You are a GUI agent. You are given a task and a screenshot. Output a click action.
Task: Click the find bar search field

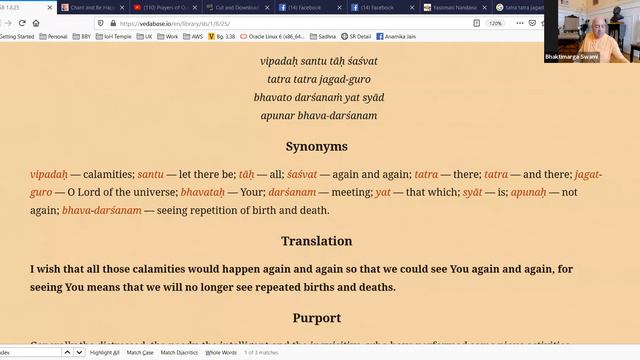[30, 352]
